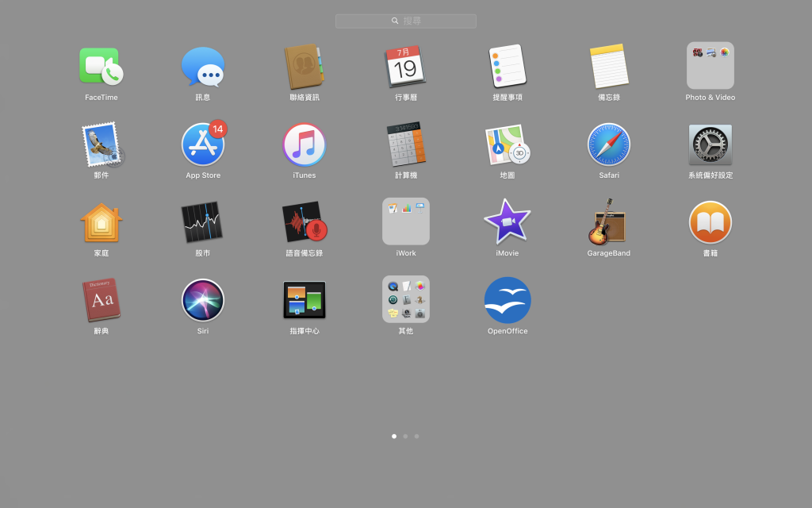Viewport: 812px width, 508px height.
Task: Launch the 郵件 Mail app
Action: point(102,144)
